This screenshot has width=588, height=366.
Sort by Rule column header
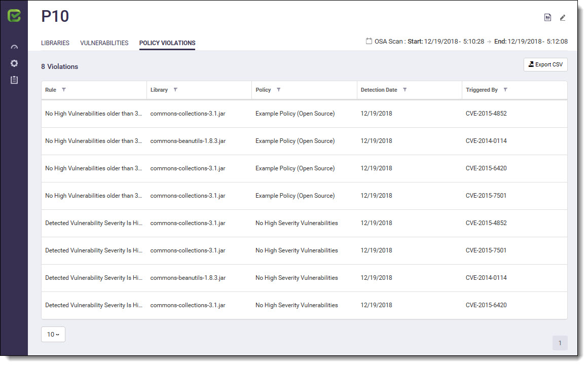point(51,90)
